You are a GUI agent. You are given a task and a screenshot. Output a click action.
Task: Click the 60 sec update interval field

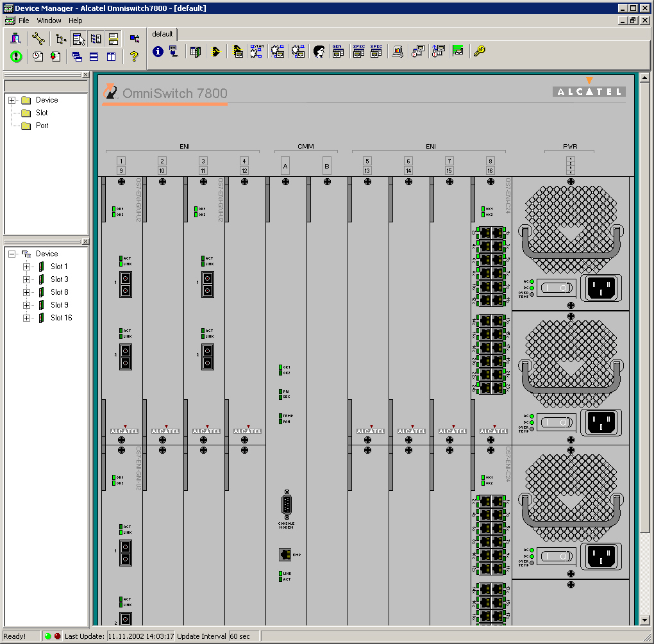[244, 636]
